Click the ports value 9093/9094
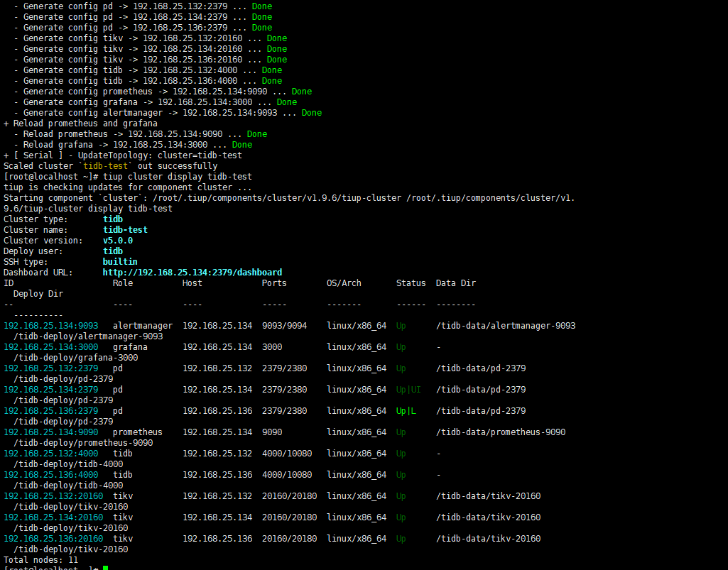Viewport: 728px width, 570px height. (285, 326)
